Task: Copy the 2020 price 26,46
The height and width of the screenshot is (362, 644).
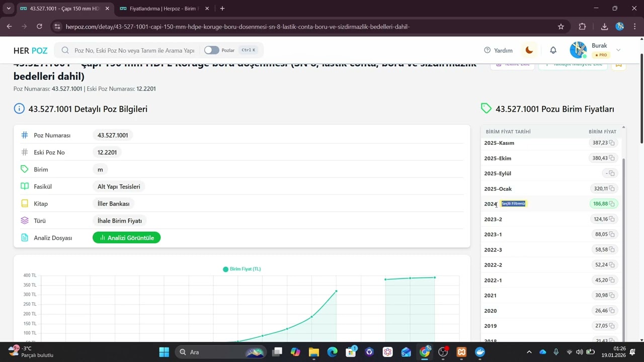Action: pyautogui.click(x=612, y=311)
